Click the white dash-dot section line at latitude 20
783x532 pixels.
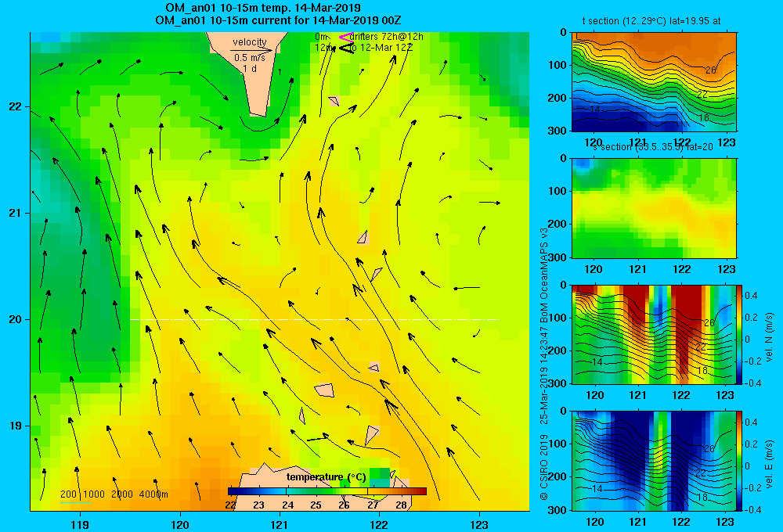[x=314, y=319]
